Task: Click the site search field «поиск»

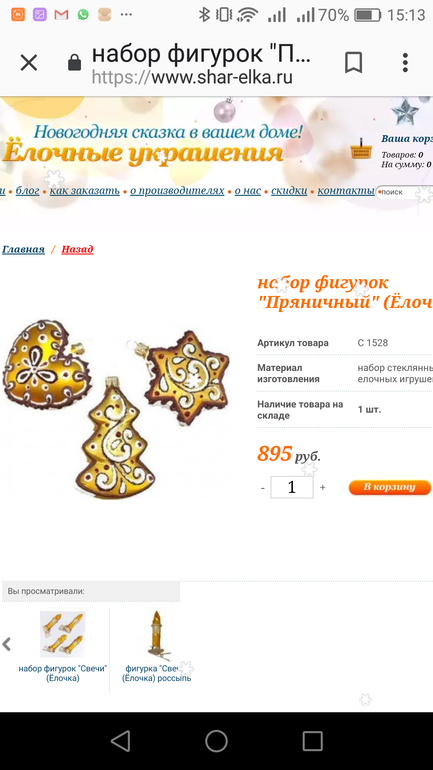Action: (x=405, y=192)
